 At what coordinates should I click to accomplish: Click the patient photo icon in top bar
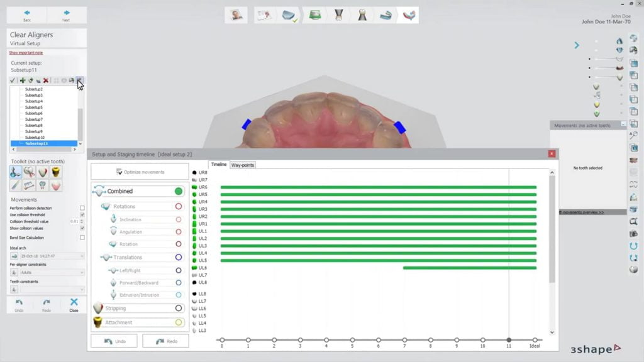(x=236, y=15)
